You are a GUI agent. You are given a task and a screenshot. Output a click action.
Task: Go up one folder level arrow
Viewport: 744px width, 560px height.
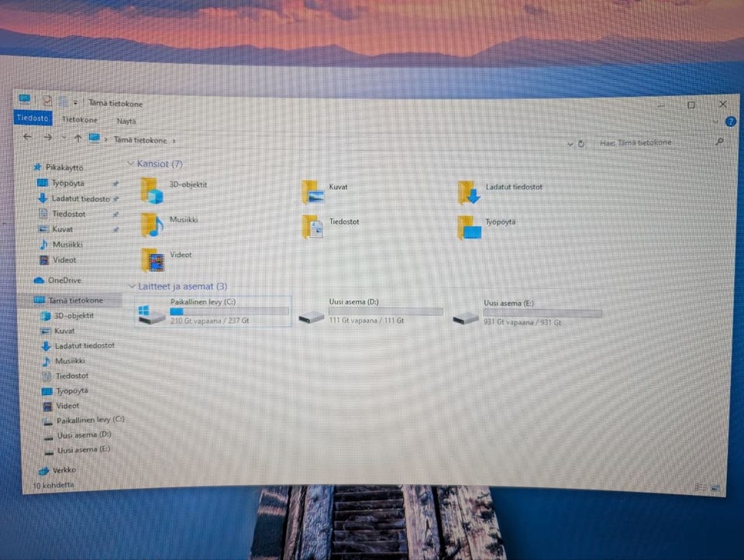click(x=77, y=138)
